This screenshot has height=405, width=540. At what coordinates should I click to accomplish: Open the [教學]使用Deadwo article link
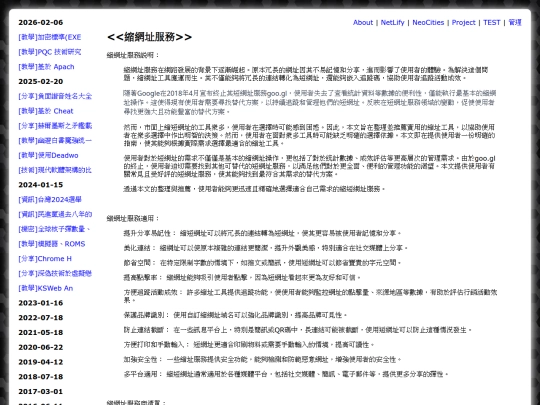pyautogui.click(x=48, y=155)
